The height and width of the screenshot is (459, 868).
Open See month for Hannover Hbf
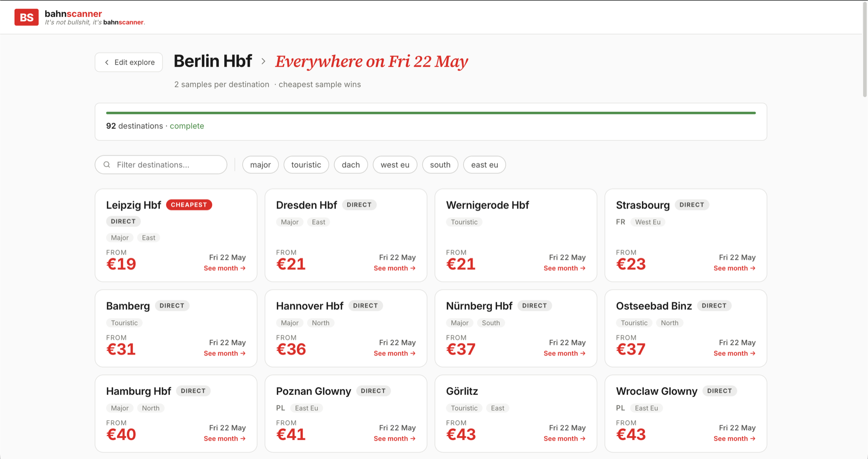(395, 353)
